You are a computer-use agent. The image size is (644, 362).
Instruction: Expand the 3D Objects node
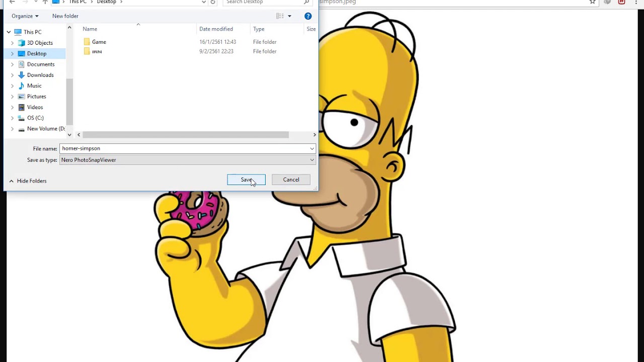(13, 43)
